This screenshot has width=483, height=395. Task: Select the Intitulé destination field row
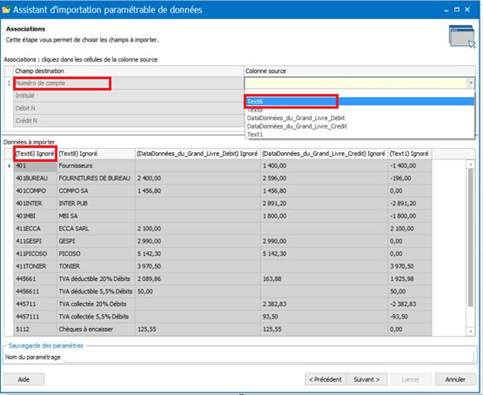(128, 96)
